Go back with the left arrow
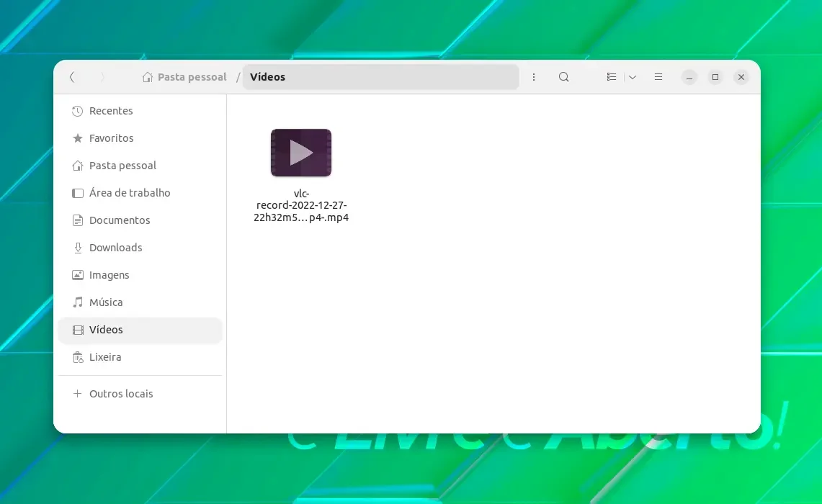The height and width of the screenshot is (504, 822). [x=72, y=77]
